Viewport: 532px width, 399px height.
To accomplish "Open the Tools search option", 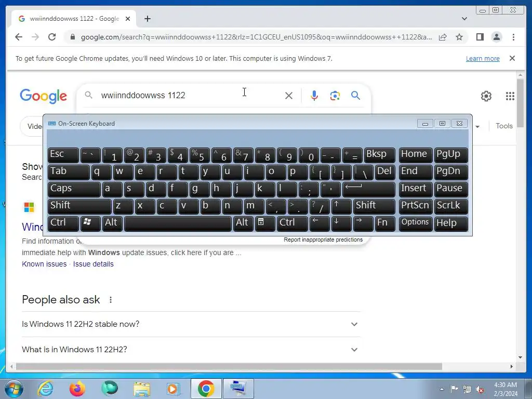I will [504, 126].
